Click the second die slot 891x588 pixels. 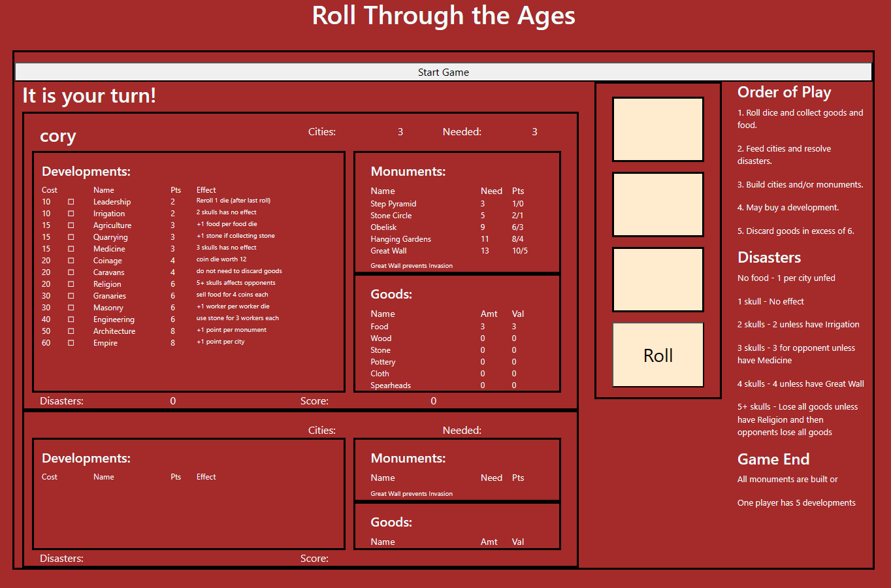pyautogui.click(x=658, y=204)
